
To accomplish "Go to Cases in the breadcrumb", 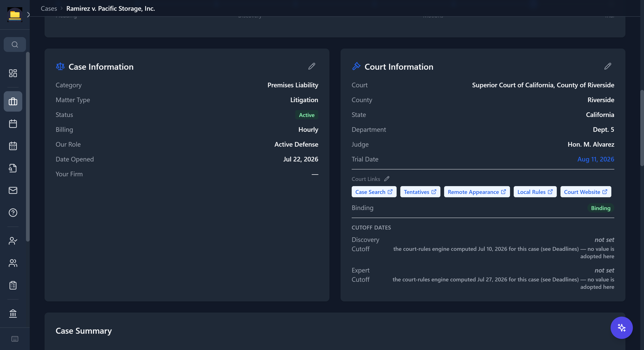I will [49, 9].
